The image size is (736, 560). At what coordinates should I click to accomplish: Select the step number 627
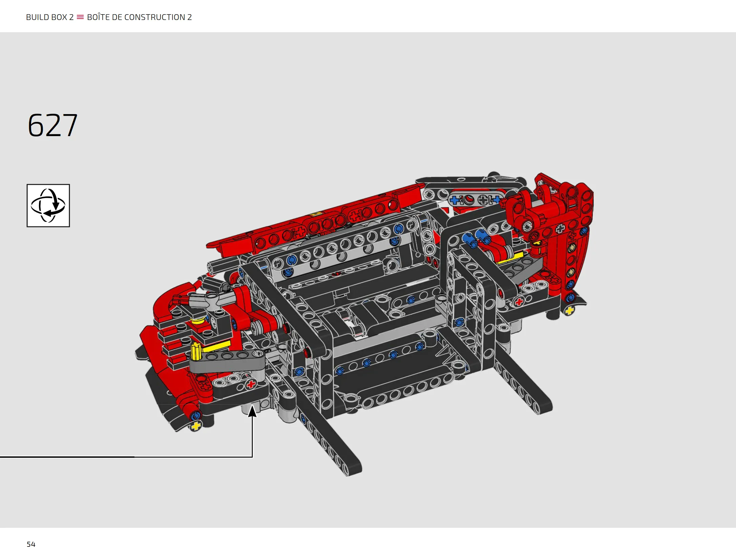(52, 126)
